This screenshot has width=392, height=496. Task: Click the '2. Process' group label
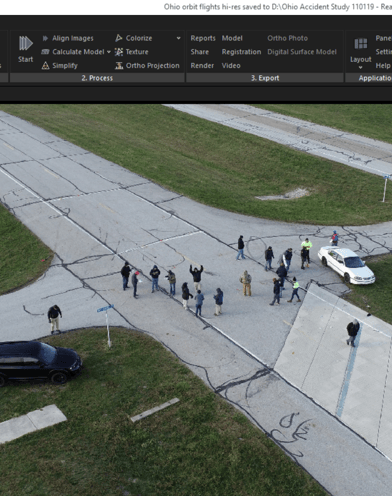coord(97,78)
